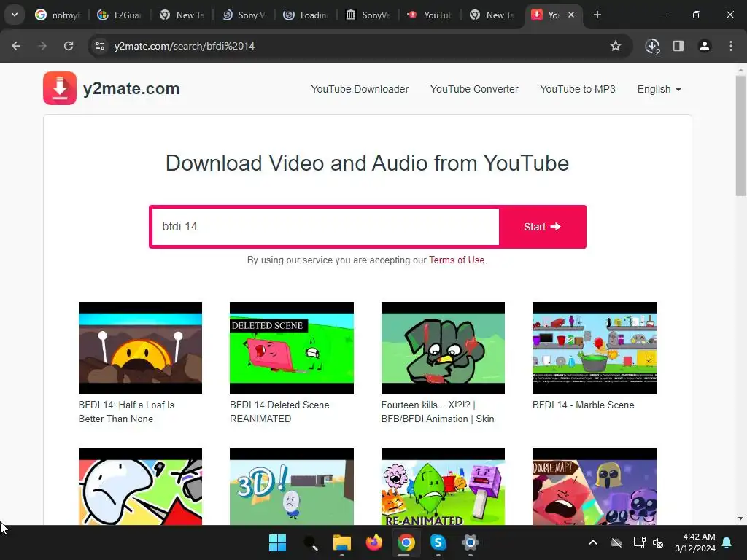Viewport: 747px width, 560px height.
Task: Bookmark this page with star icon
Action: point(616,46)
